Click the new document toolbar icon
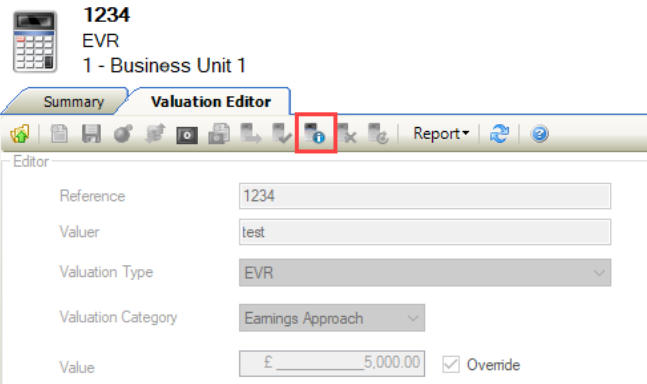The width and height of the screenshot is (647, 384). (59, 134)
